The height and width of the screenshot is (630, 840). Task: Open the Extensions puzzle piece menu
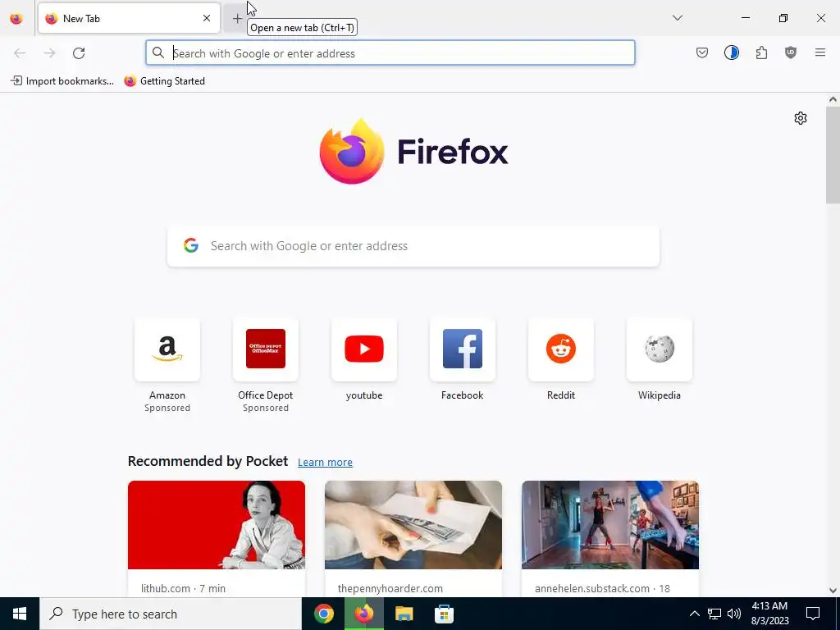[761, 52]
